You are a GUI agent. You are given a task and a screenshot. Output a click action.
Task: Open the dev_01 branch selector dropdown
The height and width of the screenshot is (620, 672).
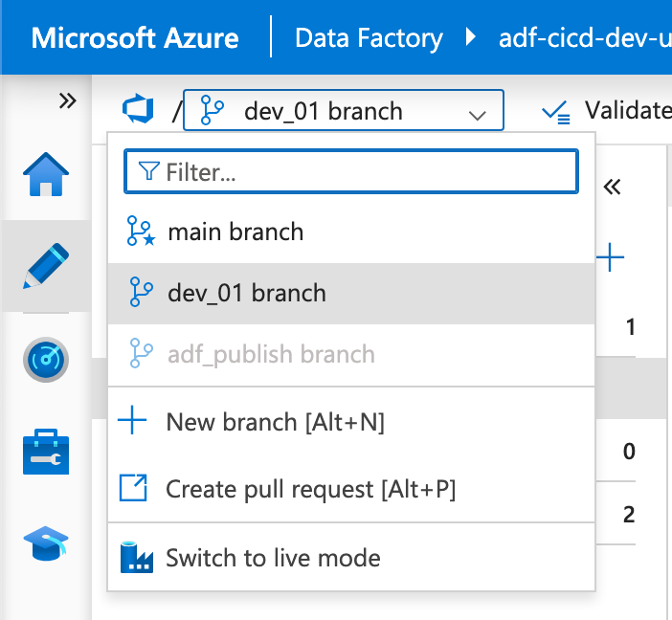(x=344, y=110)
